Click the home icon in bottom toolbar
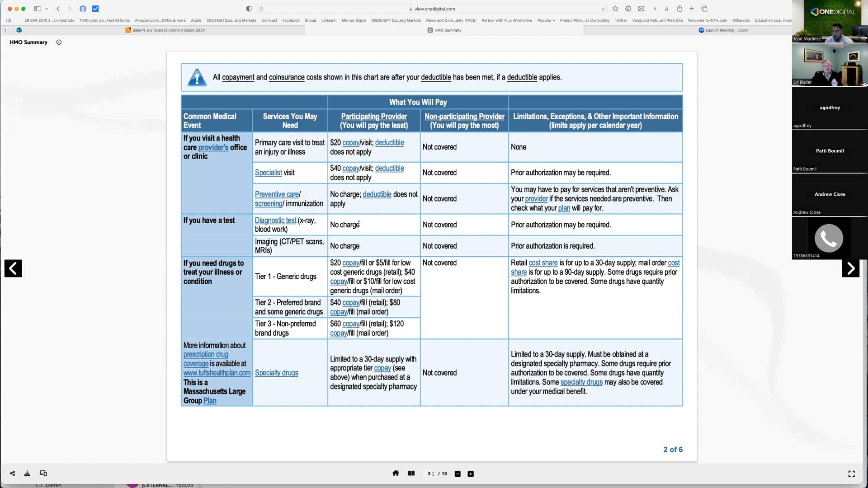Viewport: 868px width, 488px height. pyautogui.click(x=396, y=473)
